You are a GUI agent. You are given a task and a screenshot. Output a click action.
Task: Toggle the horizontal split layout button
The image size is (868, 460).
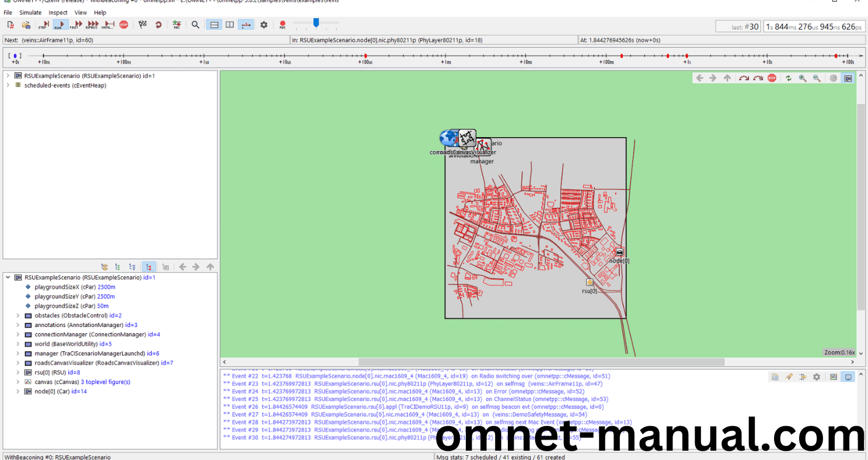point(213,25)
